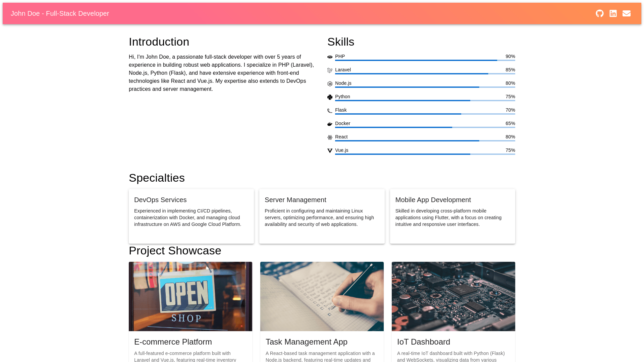This screenshot has width=644, height=362.
Task: Click the Node.js skill icon
Action: point(330,84)
